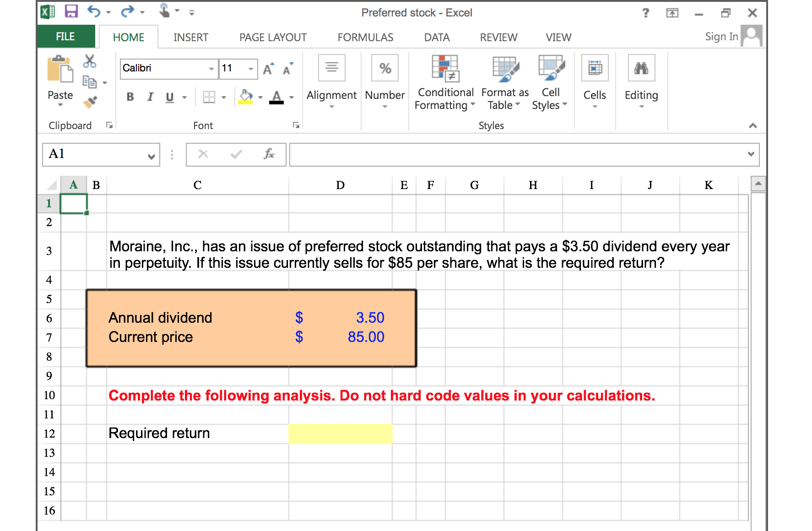Image resolution: width=812 pixels, height=531 pixels.
Task: Open the Fill Color dropdown arrow
Action: point(260,97)
